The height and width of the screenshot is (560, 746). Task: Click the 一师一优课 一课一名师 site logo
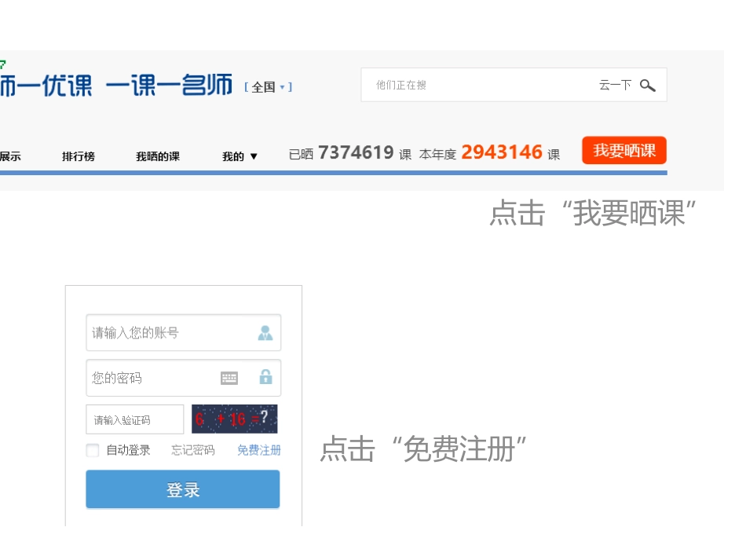[x=116, y=85]
